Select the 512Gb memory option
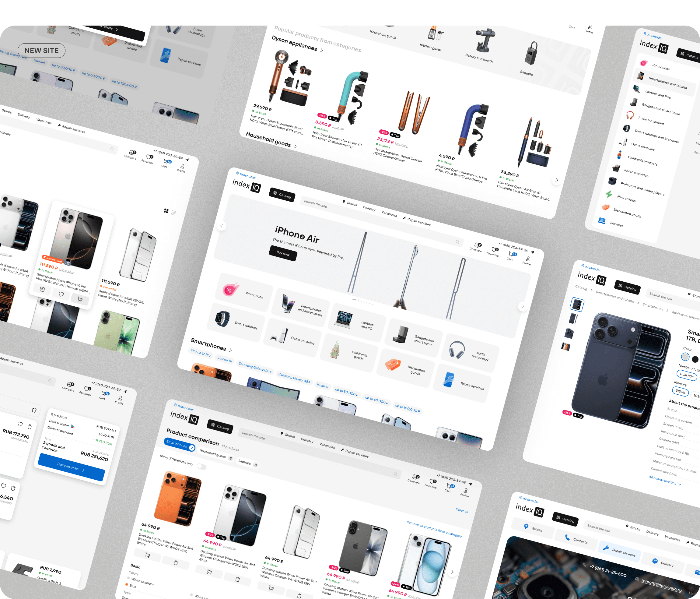The width and height of the screenshot is (700, 599). click(x=680, y=391)
